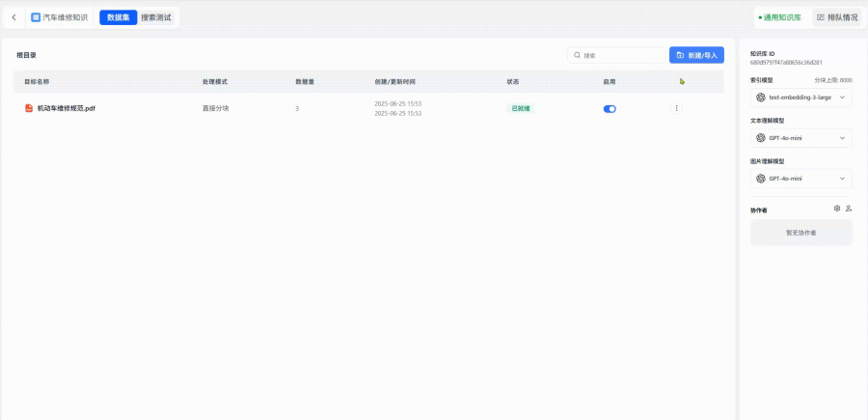This screenshot has height=420, width=868.
Task: Click the collaborator settings gear icon
Action: click(x=837, y=209)
